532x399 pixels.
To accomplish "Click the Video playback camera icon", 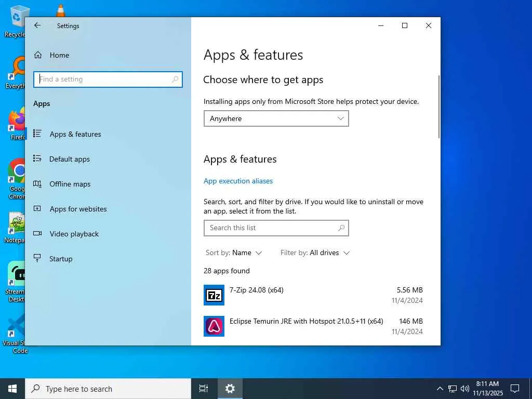I will tap(37, 233).
